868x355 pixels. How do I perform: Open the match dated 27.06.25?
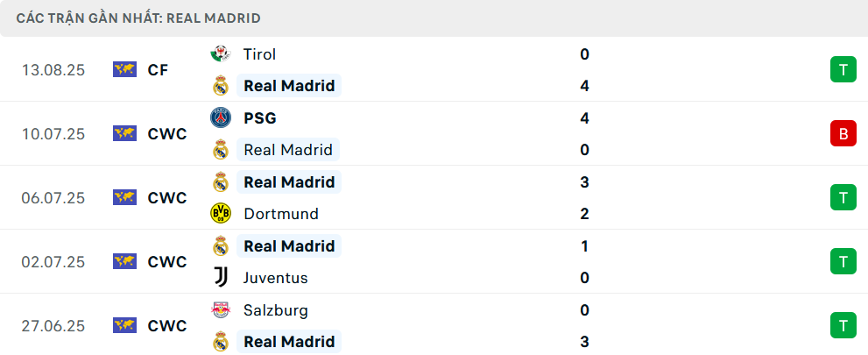coord(434,326)
